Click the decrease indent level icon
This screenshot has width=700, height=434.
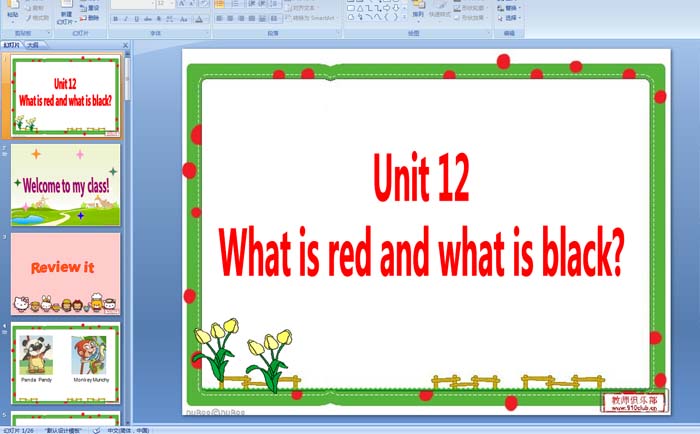coord(252,4)
